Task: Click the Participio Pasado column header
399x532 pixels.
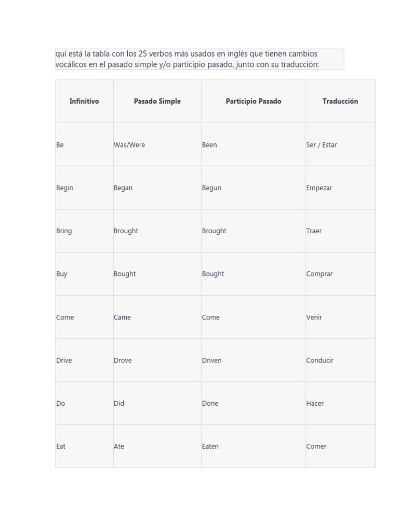Action: tap(254, 101)
